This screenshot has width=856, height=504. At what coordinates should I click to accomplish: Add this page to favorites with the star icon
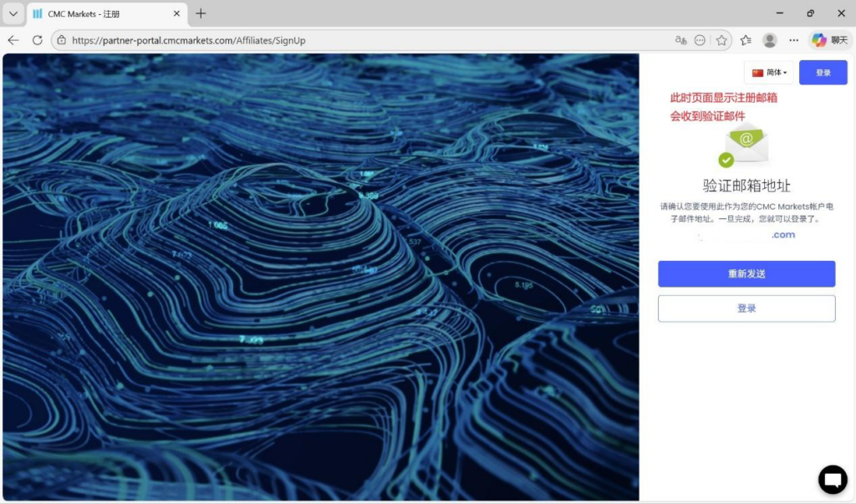(721, 40)
